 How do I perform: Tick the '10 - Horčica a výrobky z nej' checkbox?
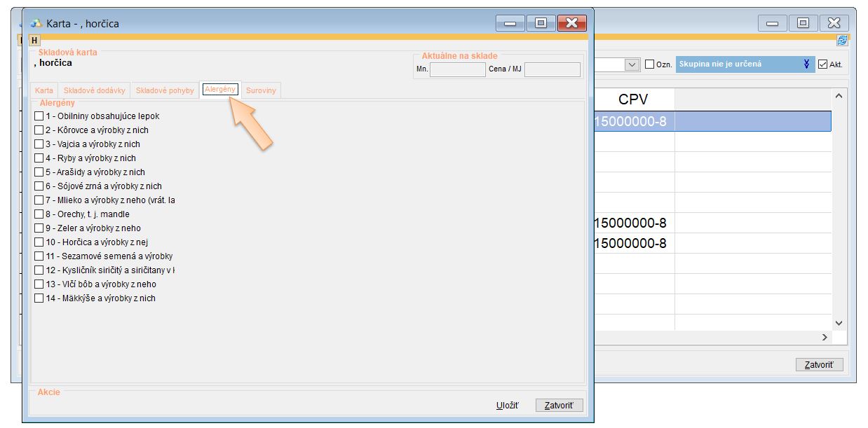pyautogui.click(x=39, y=242)
